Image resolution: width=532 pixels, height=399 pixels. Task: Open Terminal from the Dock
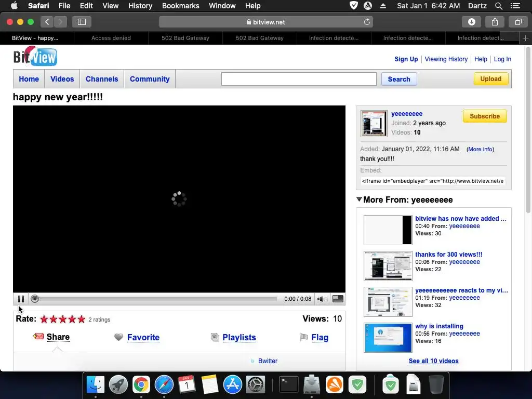288,385
